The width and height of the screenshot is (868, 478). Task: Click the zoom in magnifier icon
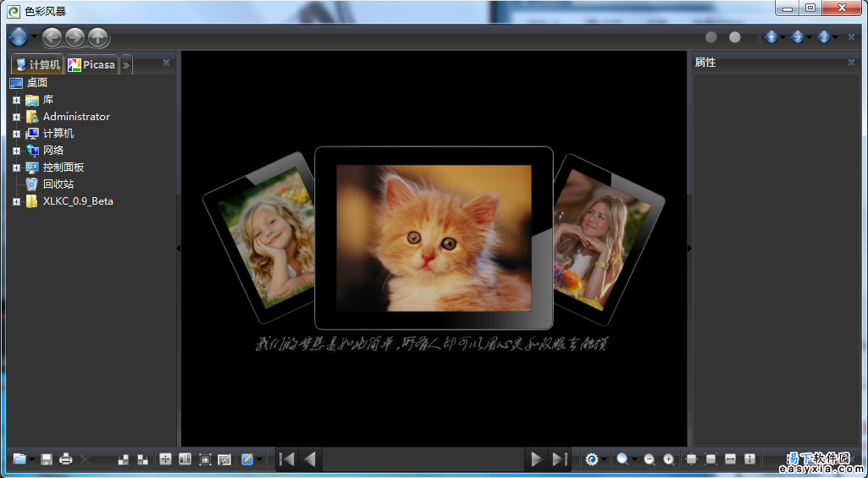pyautogui.click(x=669, y=459)
